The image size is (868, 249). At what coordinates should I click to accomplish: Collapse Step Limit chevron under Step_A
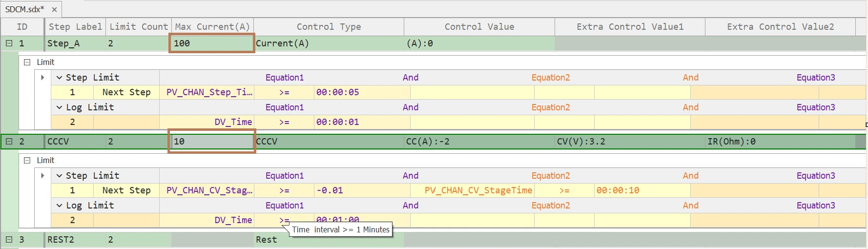click(59, 78)
